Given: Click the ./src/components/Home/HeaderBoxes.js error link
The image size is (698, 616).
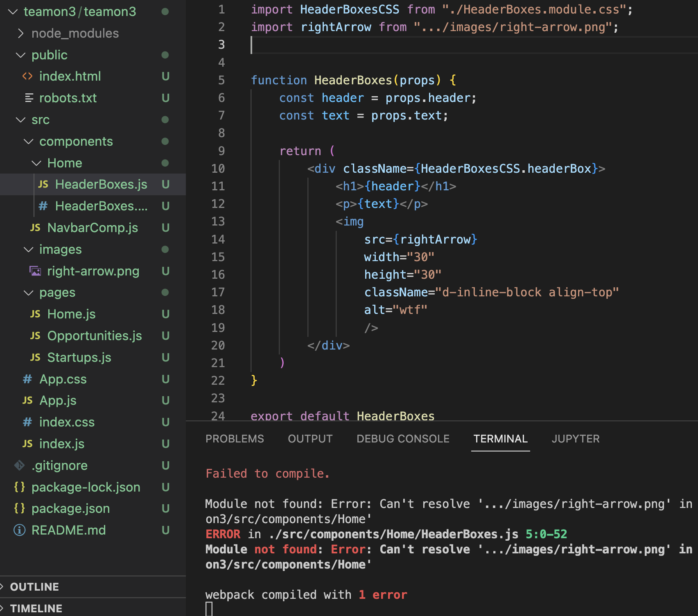Looking at the screenshot, I should pyautogui.click(x=394, y=534).
